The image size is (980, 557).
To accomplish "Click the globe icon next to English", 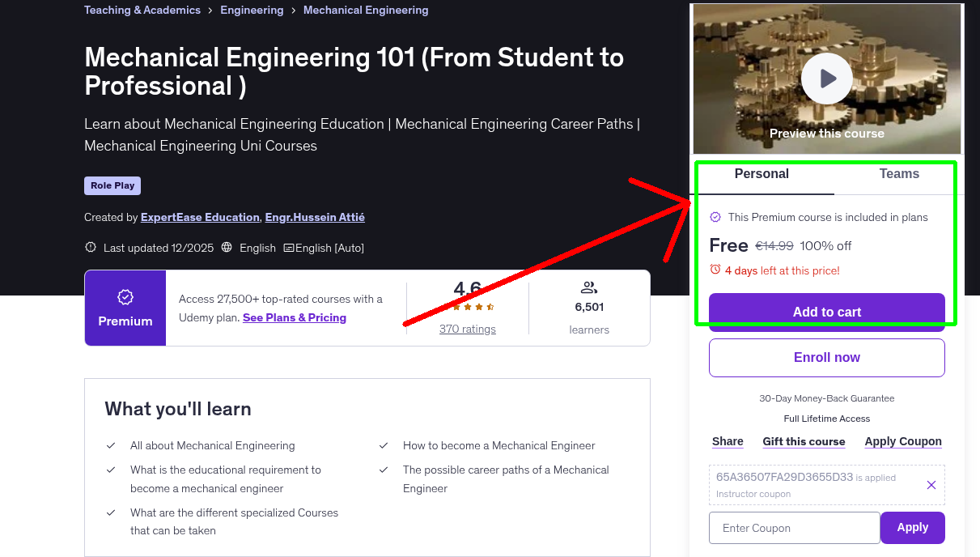I will pos(227,248).
